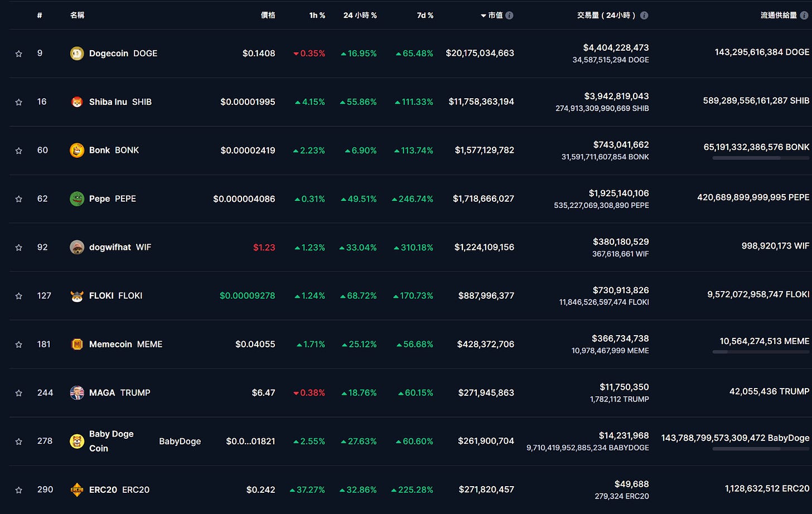812x514 pixels.
Task: Toggle the watchlist star for Bonk
Action: [x=19, y=151]
